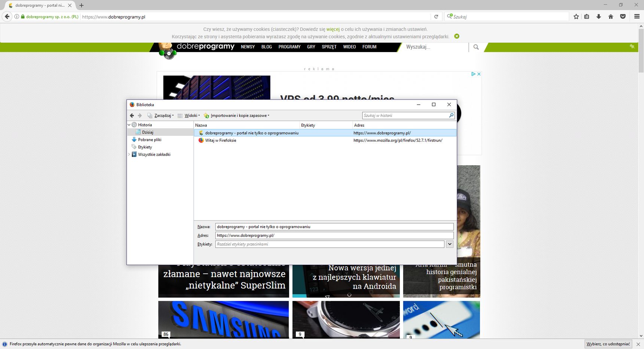644x349 pixels.
Task: Click the browser Back button
Action: (7, 16)
